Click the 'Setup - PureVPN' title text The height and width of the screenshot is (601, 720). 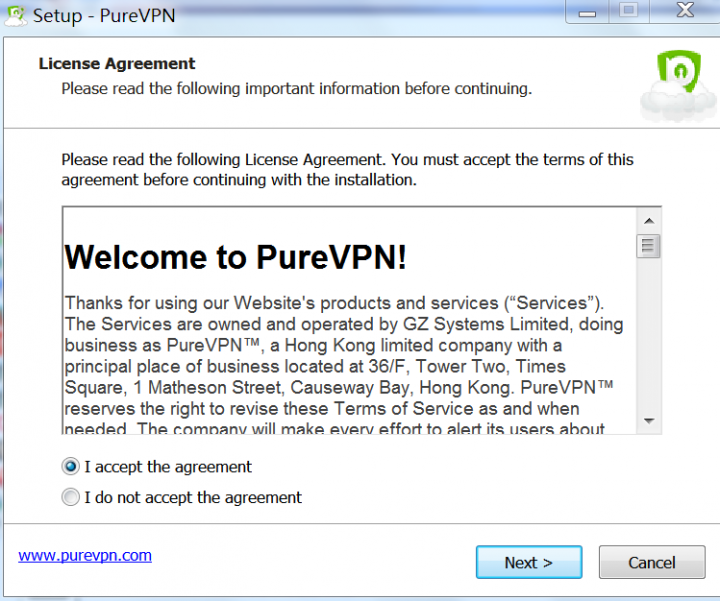point(104,16)
